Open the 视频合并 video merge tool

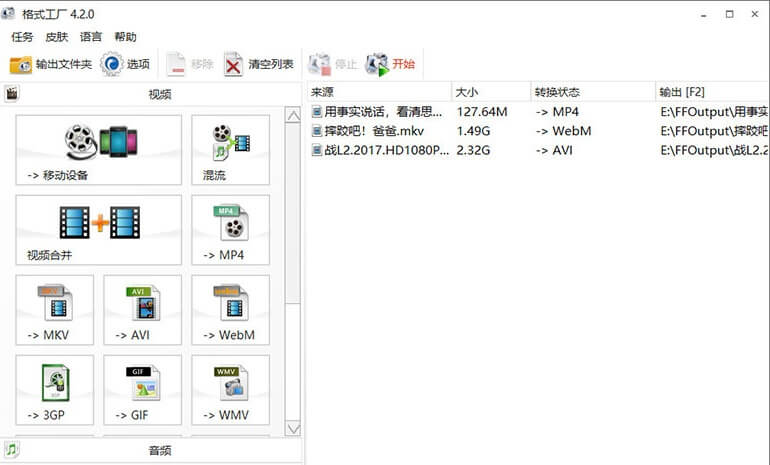pyautogui.click(x=99, y=230)
